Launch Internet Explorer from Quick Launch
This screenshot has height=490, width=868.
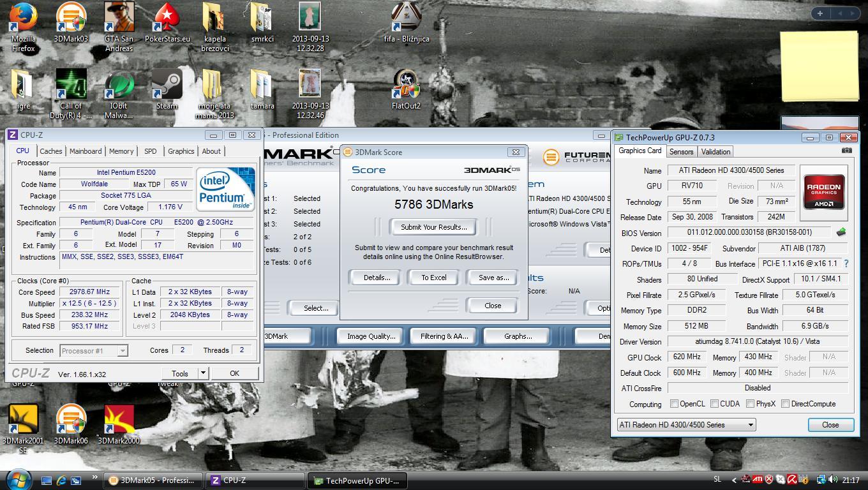point(62,480)
